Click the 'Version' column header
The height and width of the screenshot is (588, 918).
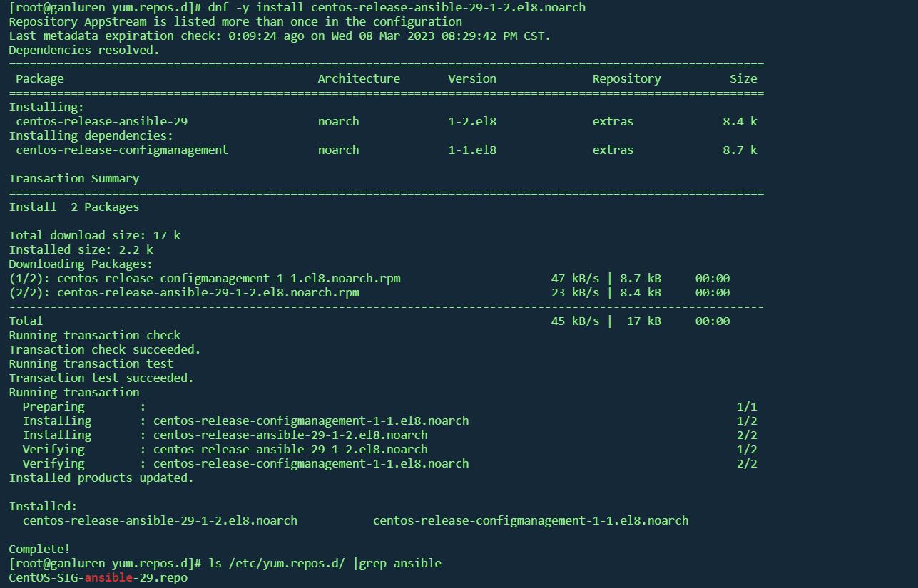472,78
